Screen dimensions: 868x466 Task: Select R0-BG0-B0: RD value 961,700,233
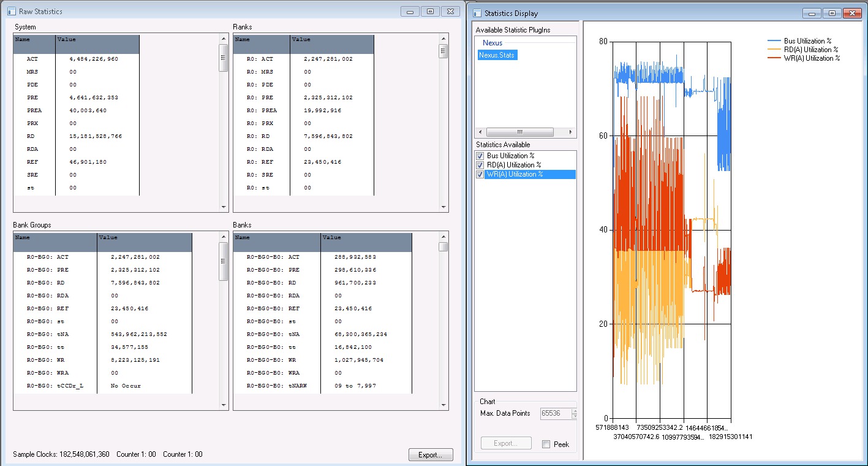355,283
